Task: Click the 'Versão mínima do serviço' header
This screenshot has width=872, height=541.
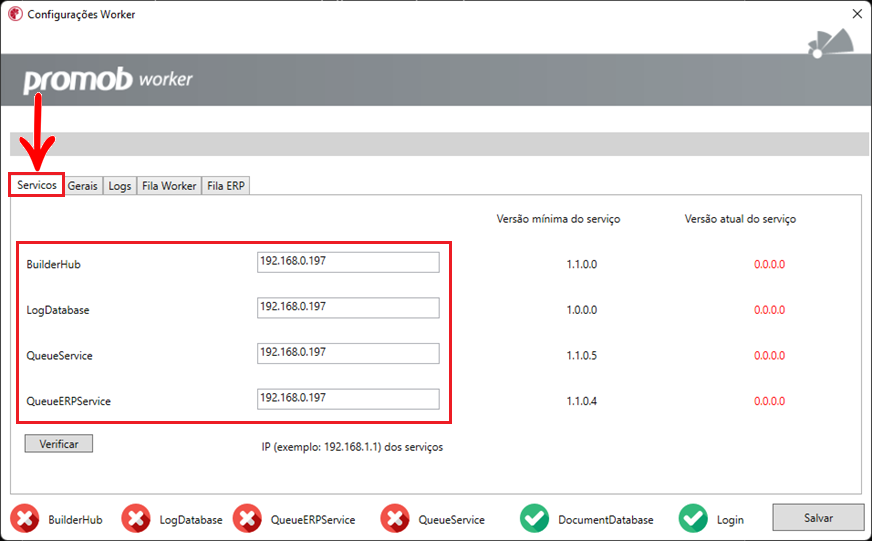Action: [x=558, y=219]
